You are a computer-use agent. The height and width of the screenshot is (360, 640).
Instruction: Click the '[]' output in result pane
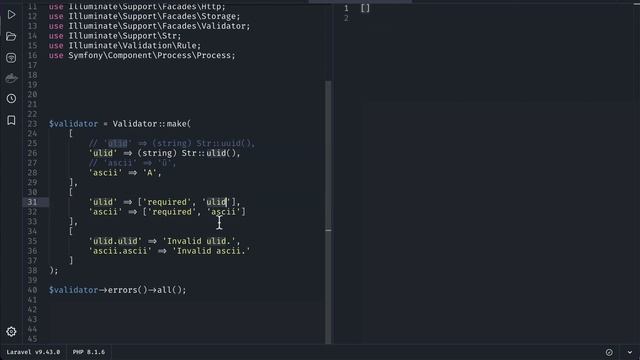click(365, 8)
